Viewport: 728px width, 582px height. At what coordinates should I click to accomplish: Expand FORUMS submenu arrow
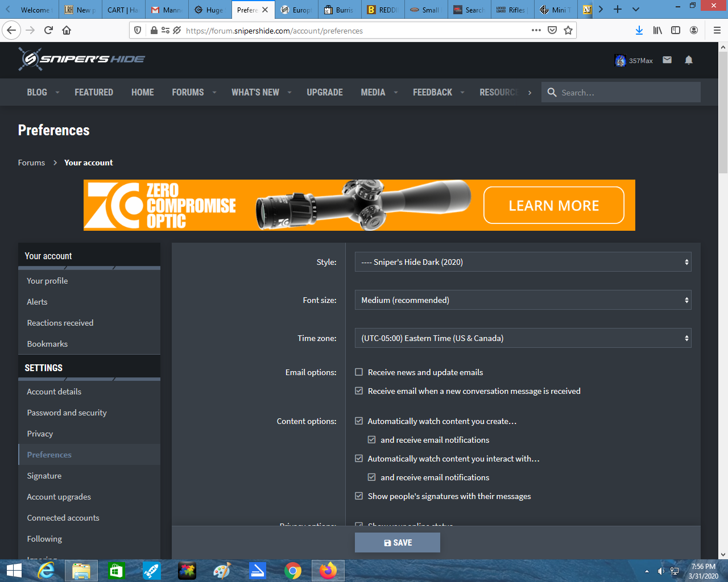pyautogui.click(x=214, y=93)
